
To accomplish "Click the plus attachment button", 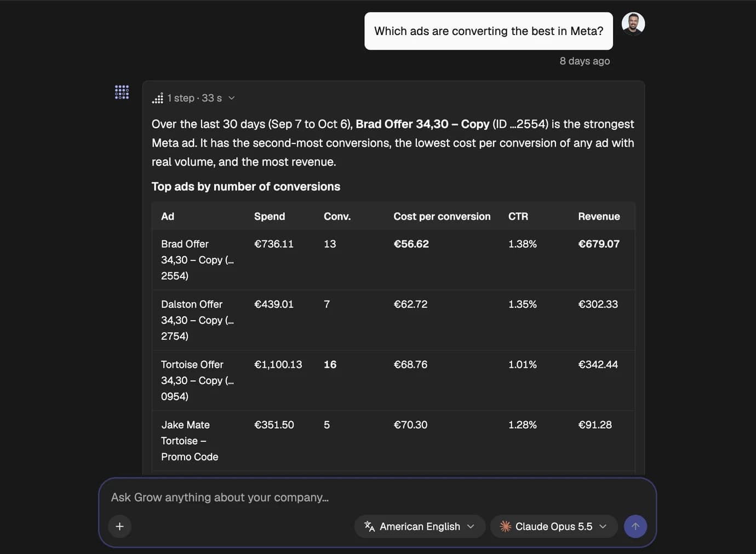I will (119, 526).
